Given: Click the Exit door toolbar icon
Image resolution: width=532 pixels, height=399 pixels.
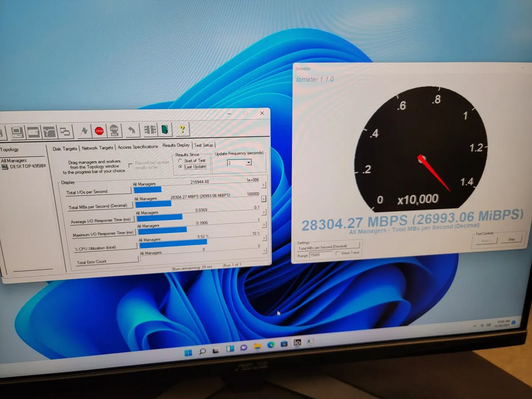Looking at the screenshot, I should pos(164,130).
